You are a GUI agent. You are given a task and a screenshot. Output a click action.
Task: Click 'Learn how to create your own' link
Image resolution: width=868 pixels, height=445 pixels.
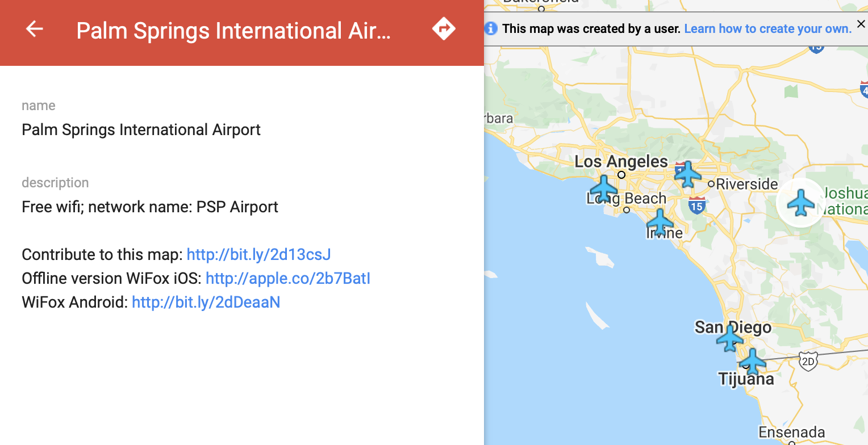pos(767,28)
